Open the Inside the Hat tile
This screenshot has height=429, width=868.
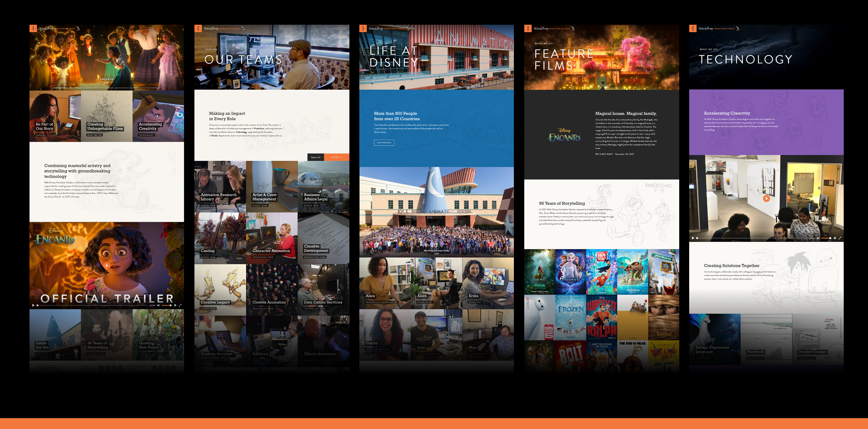[x=55, y=335]
